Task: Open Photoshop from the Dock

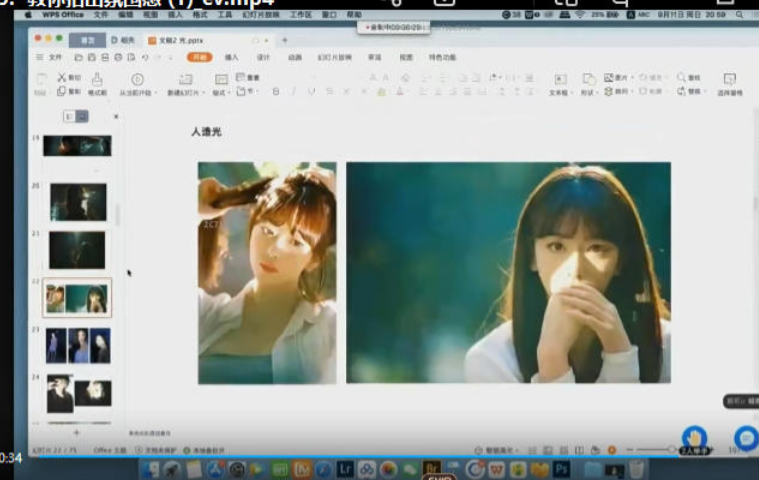Action: click(562, 468)
